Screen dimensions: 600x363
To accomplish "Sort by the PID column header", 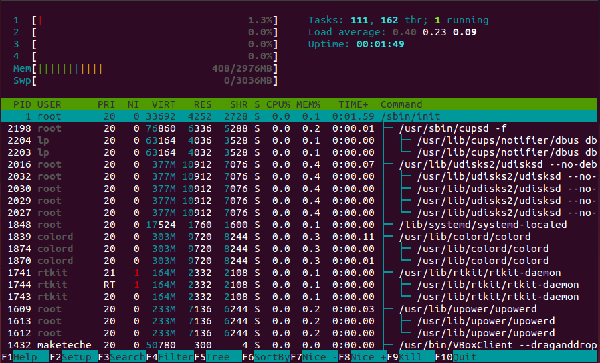I will [22, 104].
